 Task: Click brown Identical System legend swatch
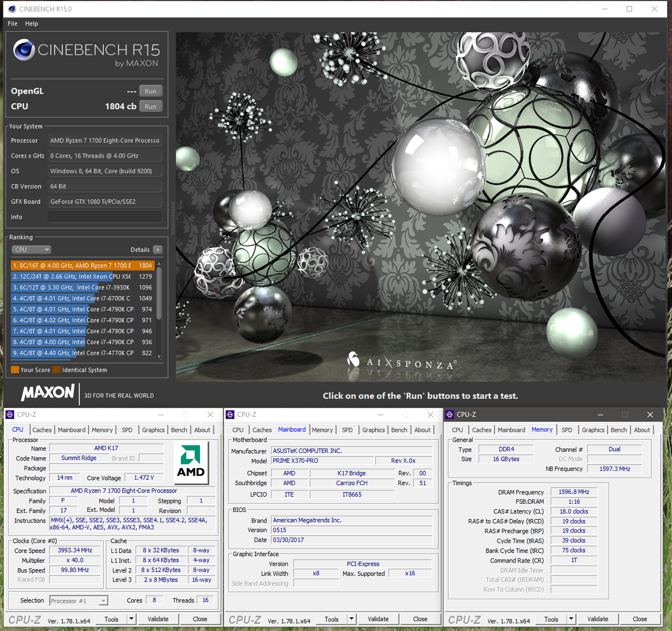[x=56, y=370]
